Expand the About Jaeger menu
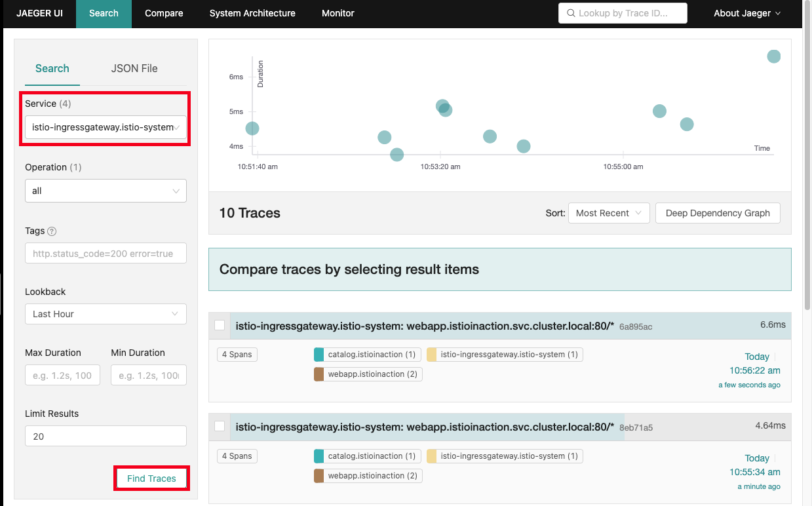Image resolution: width=812 pixels, height=506 pixels. [x=746, y=13]
